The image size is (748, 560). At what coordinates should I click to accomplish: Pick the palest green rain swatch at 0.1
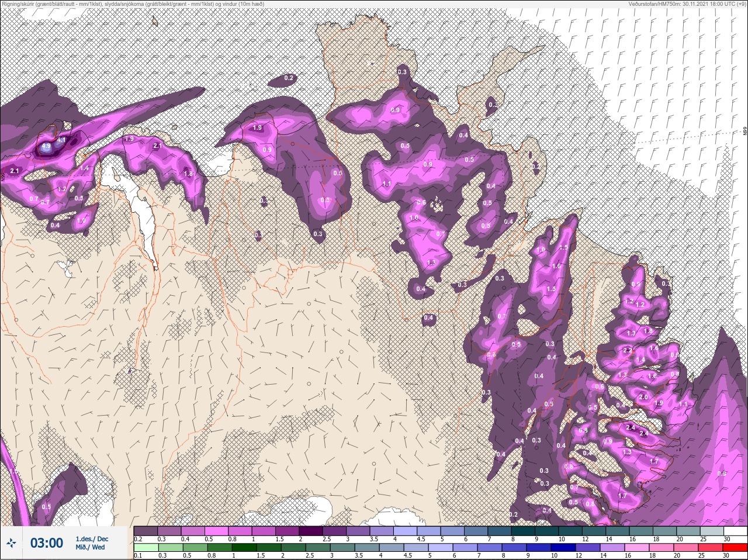pos(146,548)
